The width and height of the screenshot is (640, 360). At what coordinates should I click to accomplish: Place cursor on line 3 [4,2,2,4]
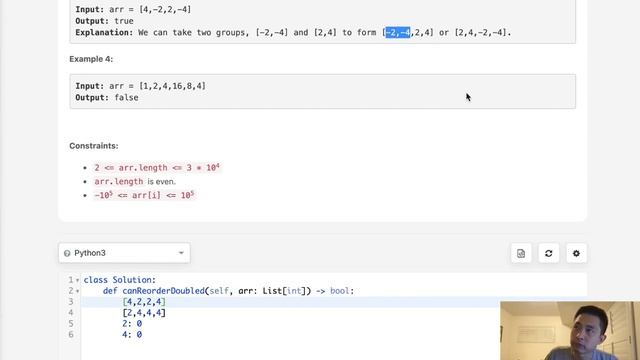144,302
